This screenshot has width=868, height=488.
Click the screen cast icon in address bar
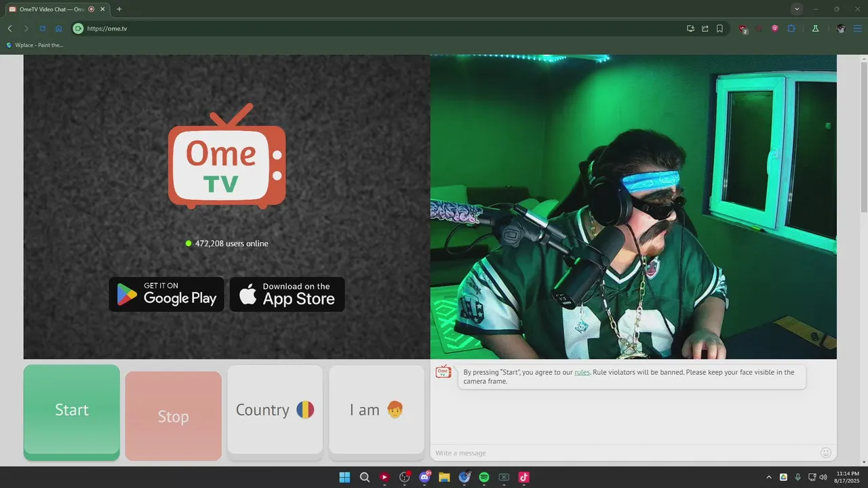(x=690, y=28)
